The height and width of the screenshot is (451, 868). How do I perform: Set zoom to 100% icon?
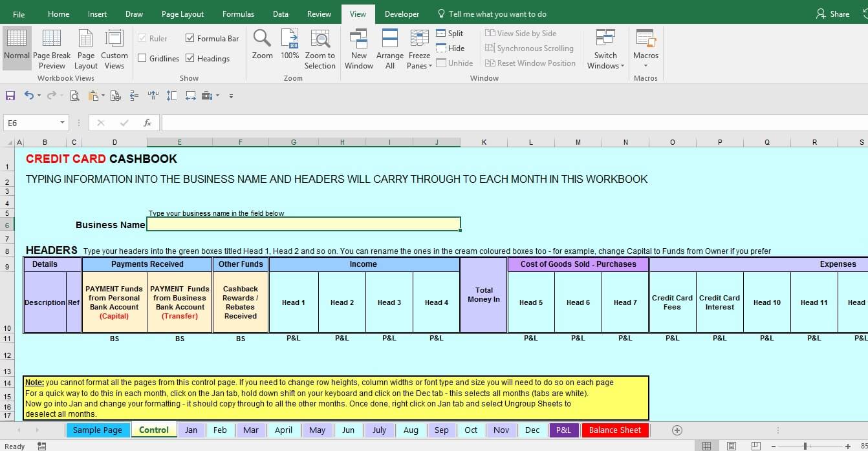290,38
